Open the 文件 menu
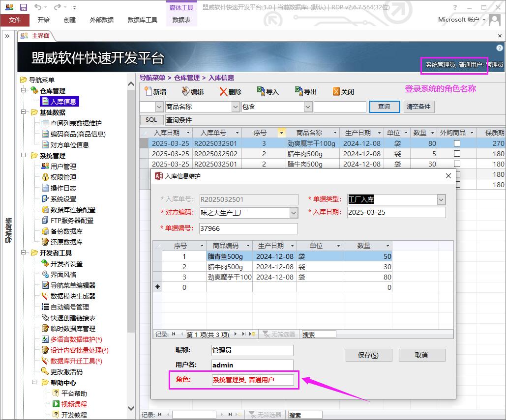506x420 pixels. coord(15,20)
